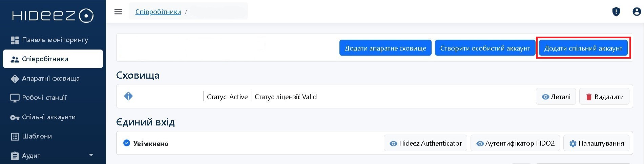Select Шаблони in sidebar
The width and height of the screenshot is (644, 164).
37,137
